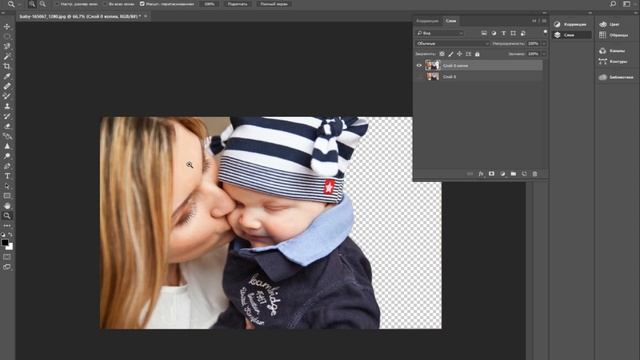The width and height of the screenshot is (640, 360).
Task: Click the foreground color swatch
Action: pyautogui.click(x=5, y=242)
